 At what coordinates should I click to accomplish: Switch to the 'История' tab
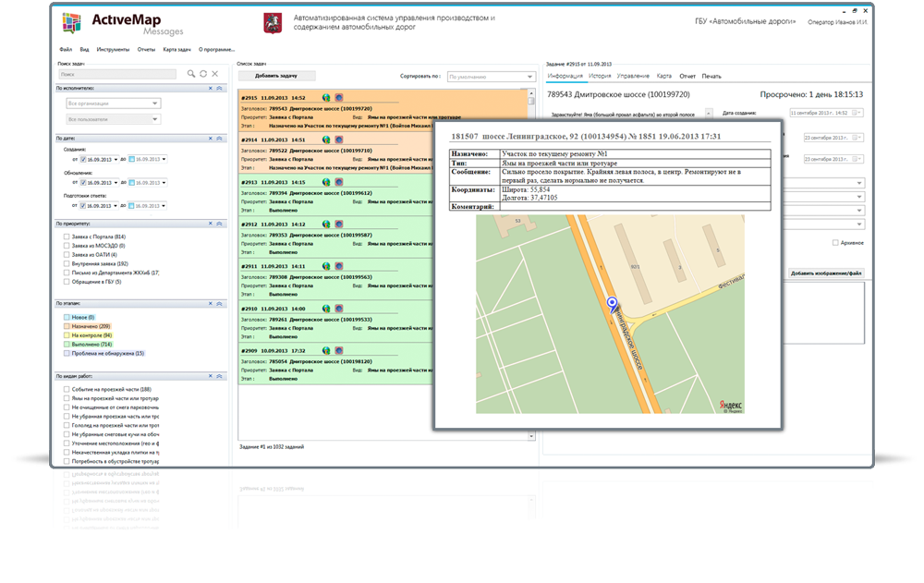(x=600, y=76)
